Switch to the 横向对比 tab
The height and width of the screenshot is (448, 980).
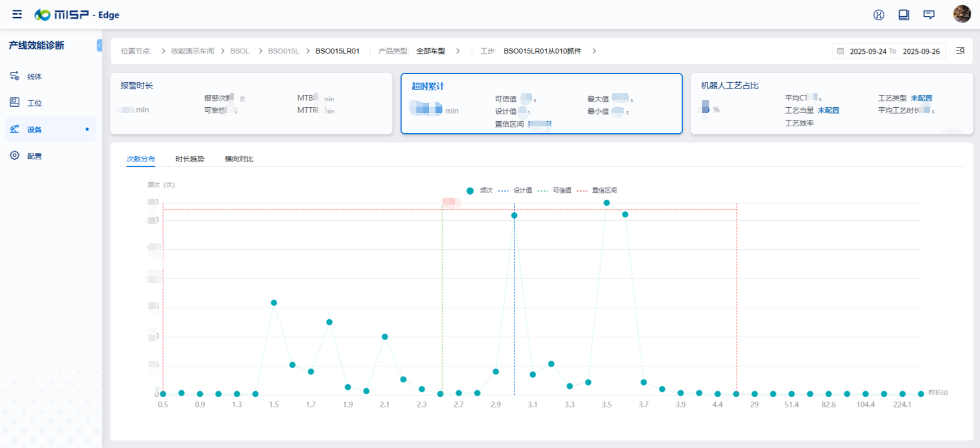click(239, 159)
